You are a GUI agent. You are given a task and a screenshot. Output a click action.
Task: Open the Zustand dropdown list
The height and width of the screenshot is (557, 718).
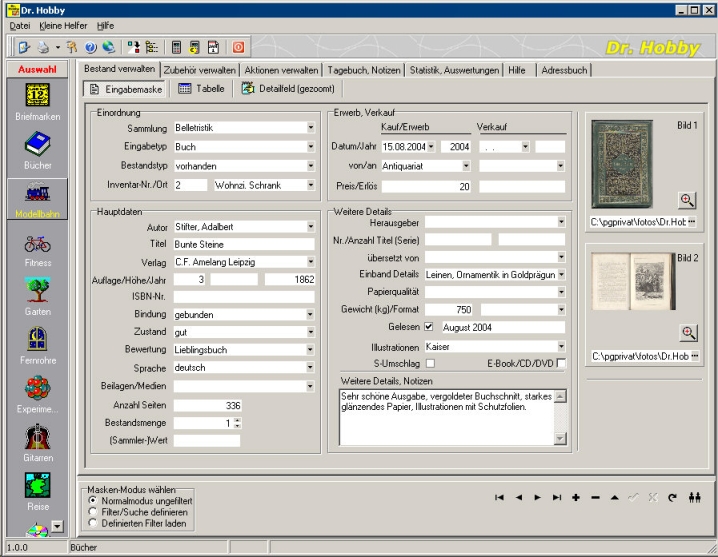(x=311, y=331)
